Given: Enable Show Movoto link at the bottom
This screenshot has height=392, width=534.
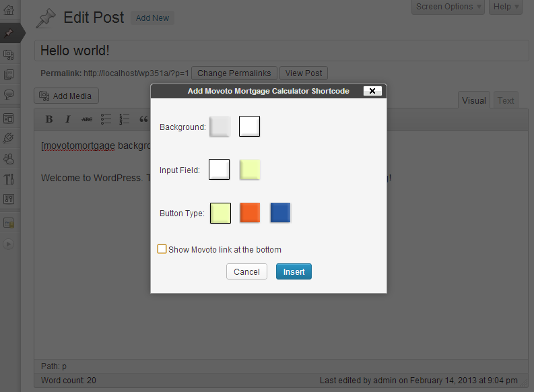Looking at the screenshot, I should [162, 249].
